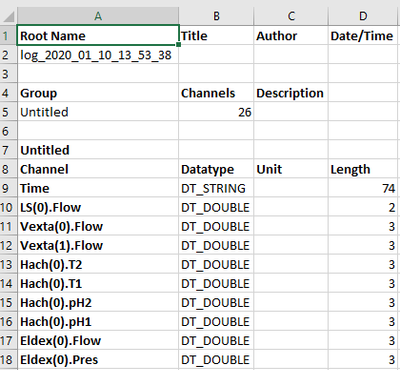Select the Hach(0).T1 cell
The width and height of the screenshot is (400, 370).
(98, 283)
